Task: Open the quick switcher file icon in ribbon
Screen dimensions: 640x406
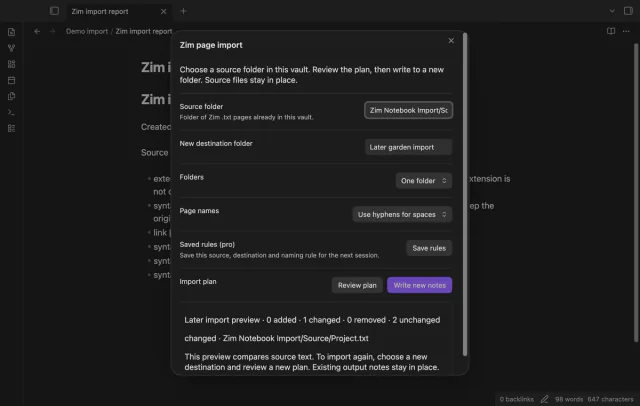Action: tap(11, 32)
